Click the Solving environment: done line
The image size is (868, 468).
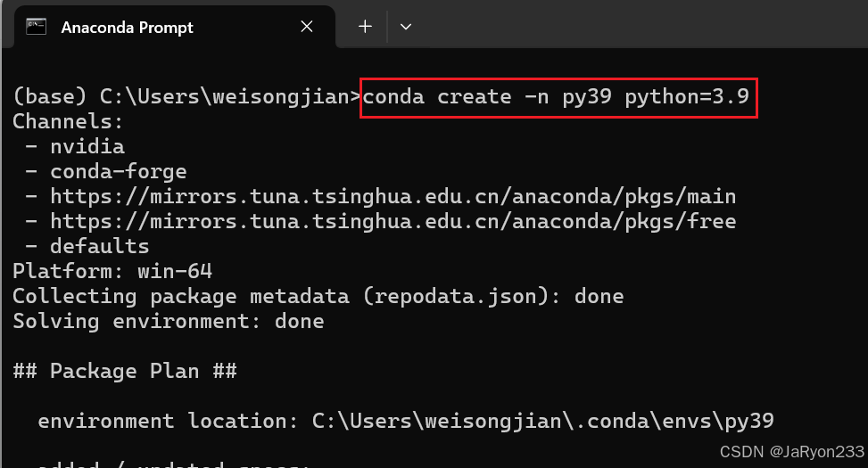[169, 322]
